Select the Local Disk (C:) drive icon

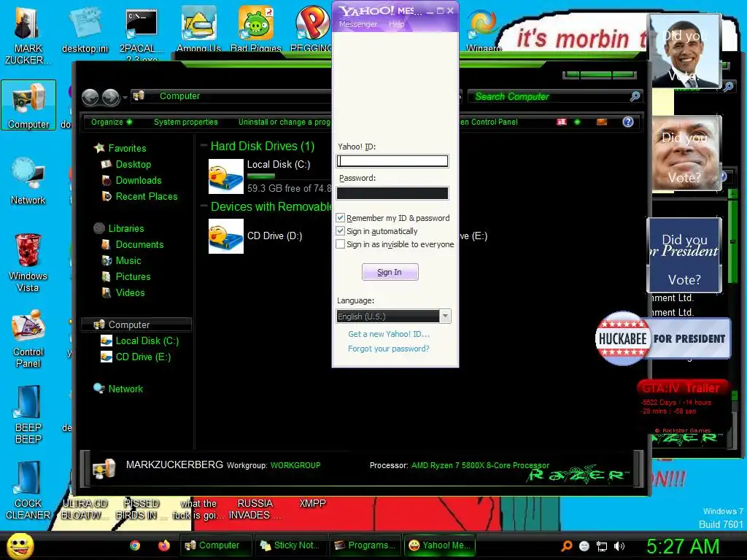(x=226, y=176)
